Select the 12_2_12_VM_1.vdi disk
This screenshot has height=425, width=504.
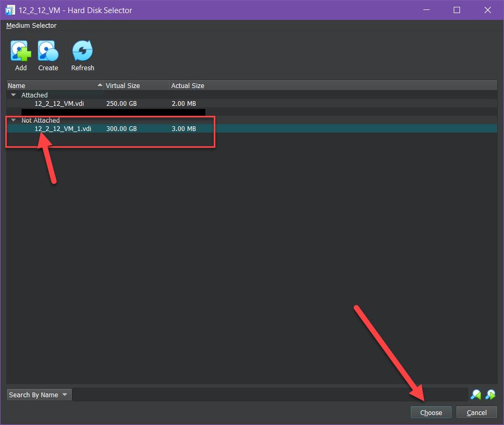63,129
